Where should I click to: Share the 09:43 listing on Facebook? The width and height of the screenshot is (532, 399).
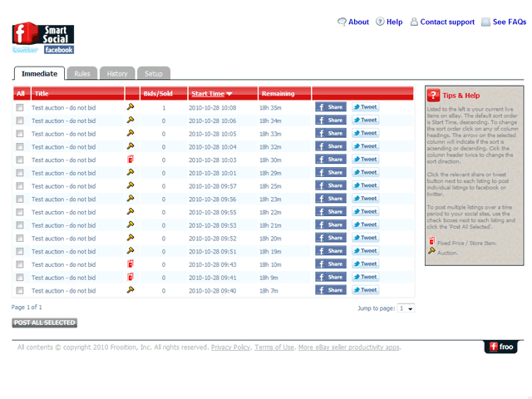(331, 264)
